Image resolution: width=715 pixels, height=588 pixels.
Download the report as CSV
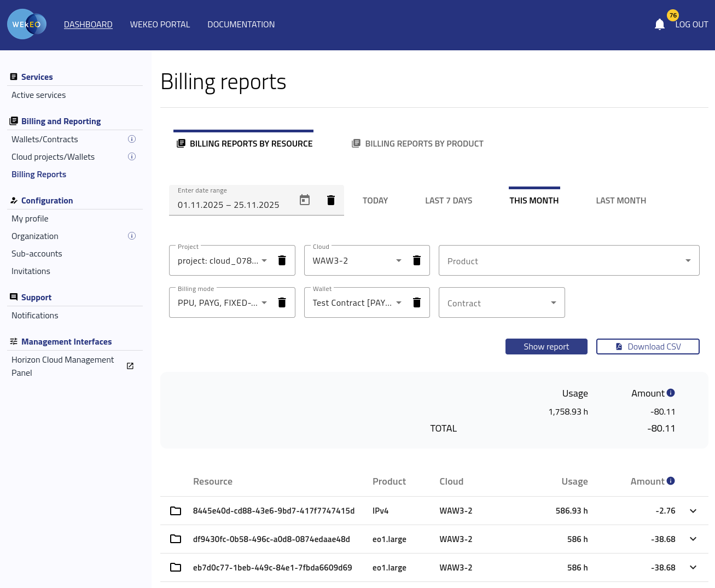coord(648,347)
